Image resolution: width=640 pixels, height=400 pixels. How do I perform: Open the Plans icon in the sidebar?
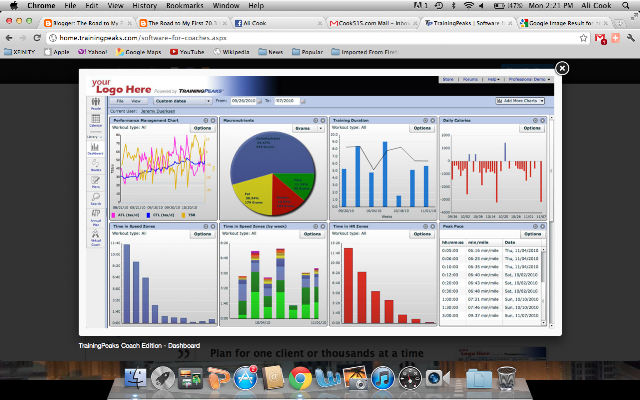pos(96,182)
